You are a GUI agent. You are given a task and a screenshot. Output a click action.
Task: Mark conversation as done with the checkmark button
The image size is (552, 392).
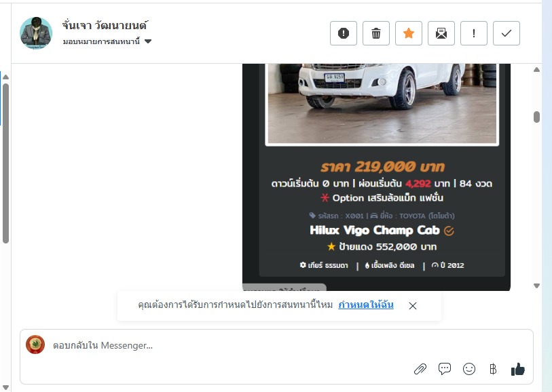click(x=507, y=33)
